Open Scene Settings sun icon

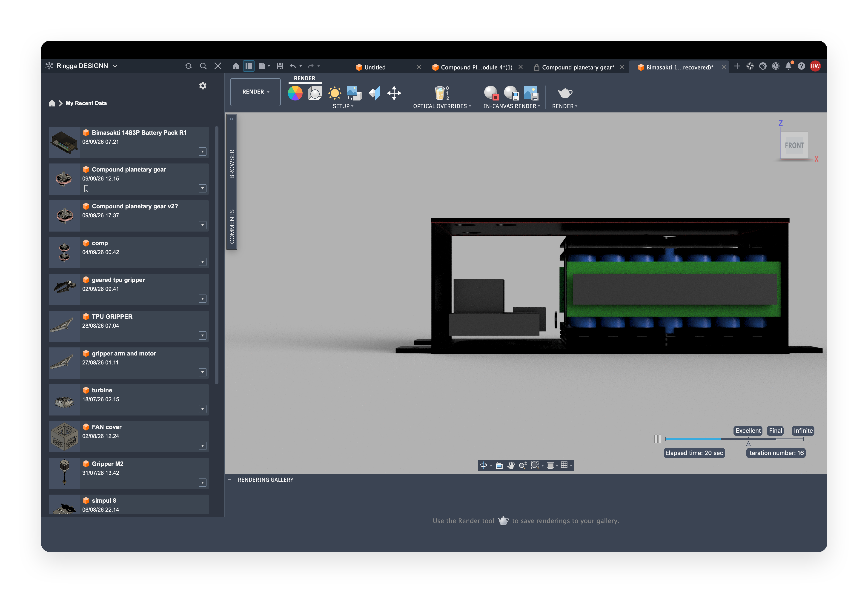pyautogui.click(x=335, y=93)
